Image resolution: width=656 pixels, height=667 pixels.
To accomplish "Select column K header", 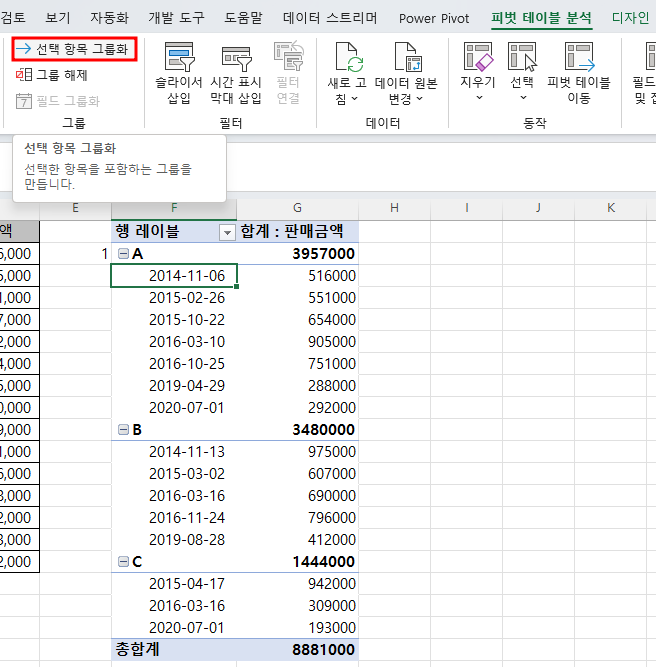I will (610, 208).
